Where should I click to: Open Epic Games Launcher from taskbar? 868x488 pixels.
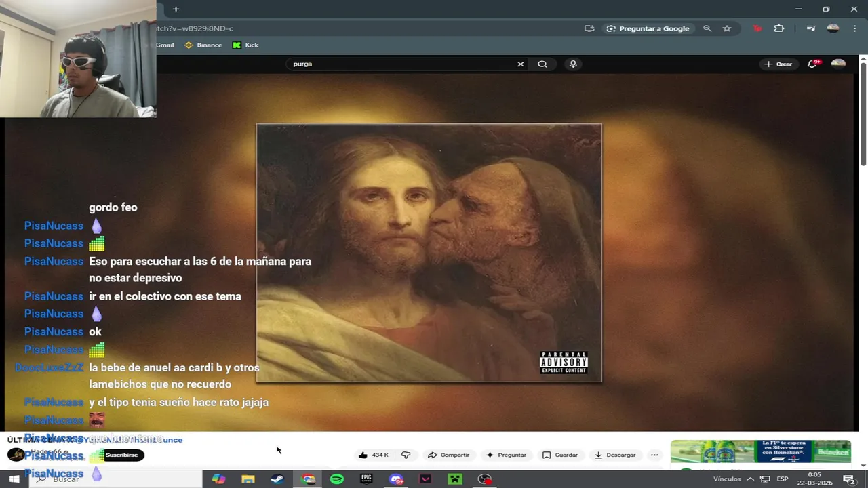[366, 479]
